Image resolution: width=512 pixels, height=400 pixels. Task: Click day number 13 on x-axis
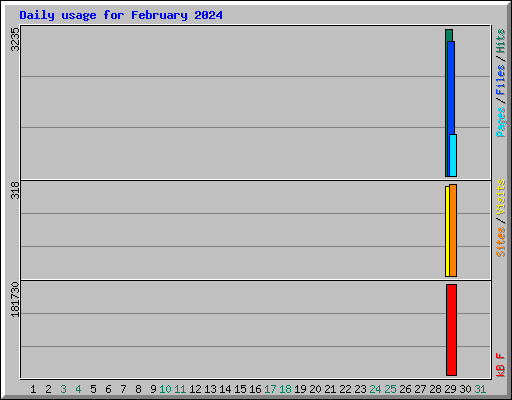[210, 389]
